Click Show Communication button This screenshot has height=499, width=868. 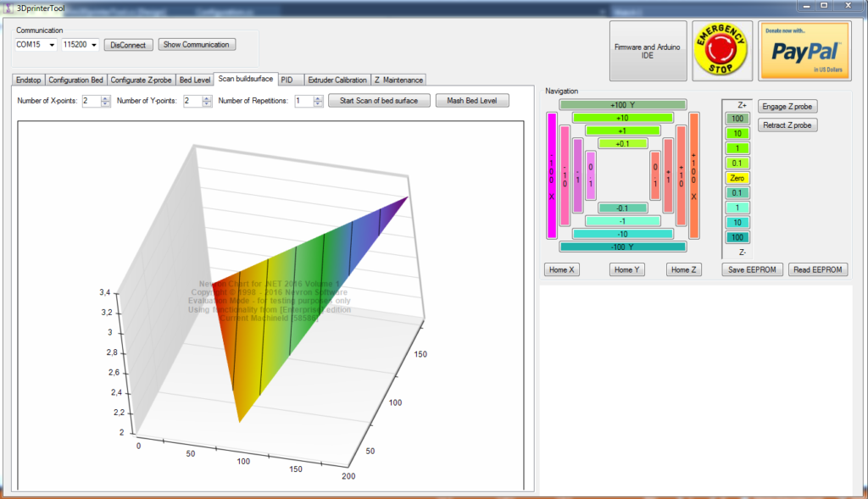click(197, 44)
